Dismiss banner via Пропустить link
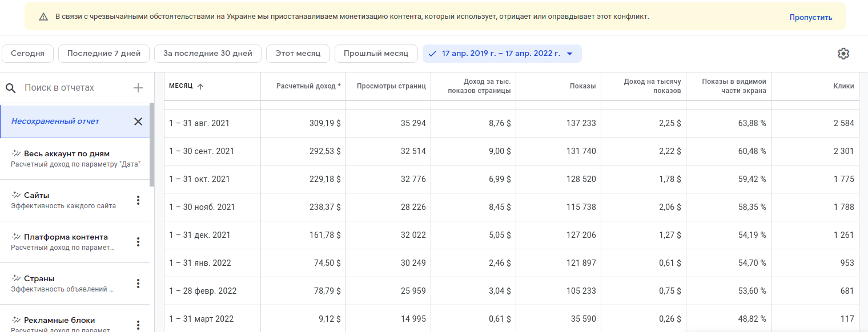Viewport: 868px width, 332px height. pyautogui.click(x=811, y=17)
